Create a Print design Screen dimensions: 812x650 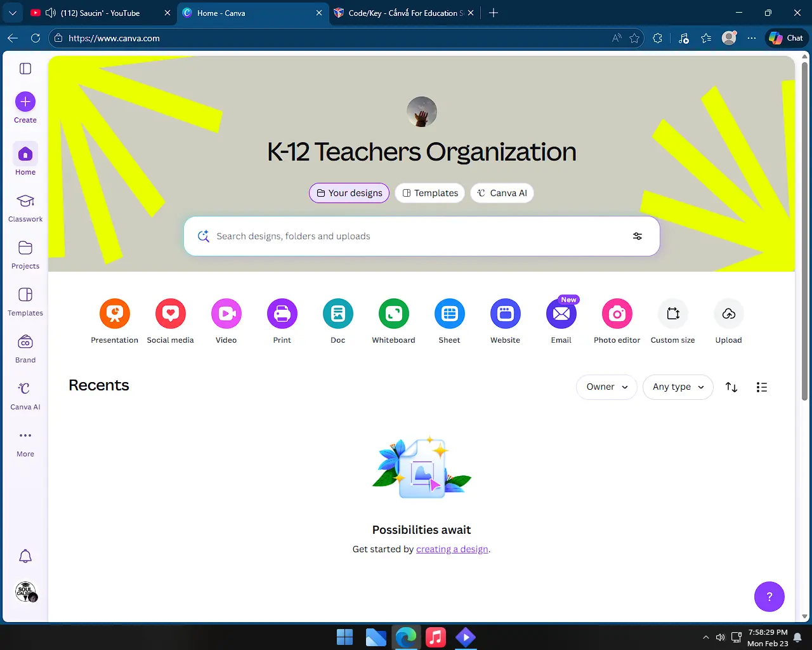(x=282, y=321)
